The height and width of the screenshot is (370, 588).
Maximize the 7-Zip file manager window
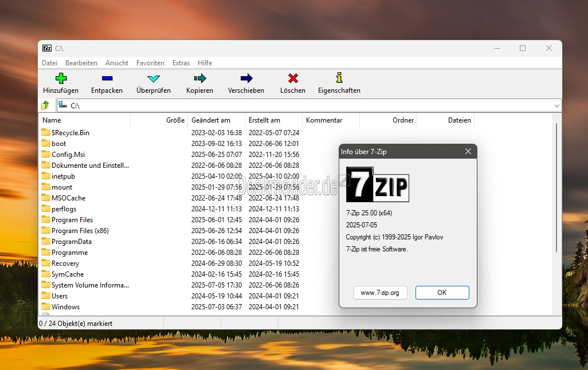coord(522,48)
